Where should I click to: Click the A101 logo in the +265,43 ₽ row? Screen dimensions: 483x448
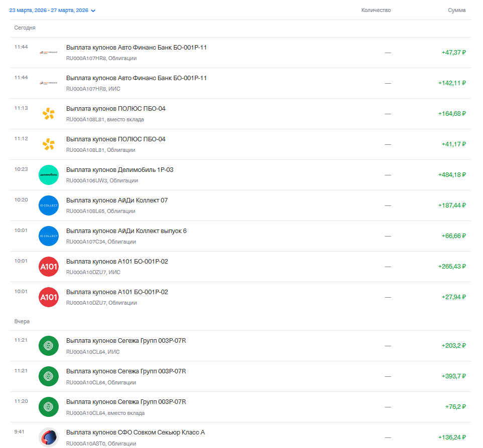(x=49, y=267)
